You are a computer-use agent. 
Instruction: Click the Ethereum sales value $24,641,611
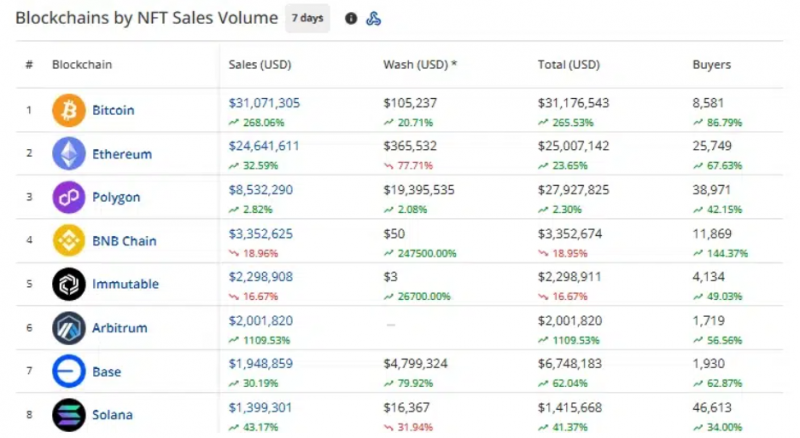(x=263, y=147)
